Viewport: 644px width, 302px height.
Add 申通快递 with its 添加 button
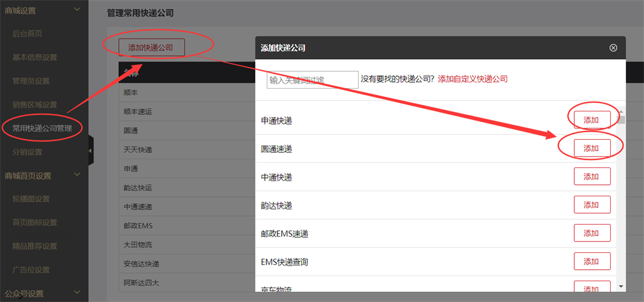pyautogui.click(x=592, y=120)
